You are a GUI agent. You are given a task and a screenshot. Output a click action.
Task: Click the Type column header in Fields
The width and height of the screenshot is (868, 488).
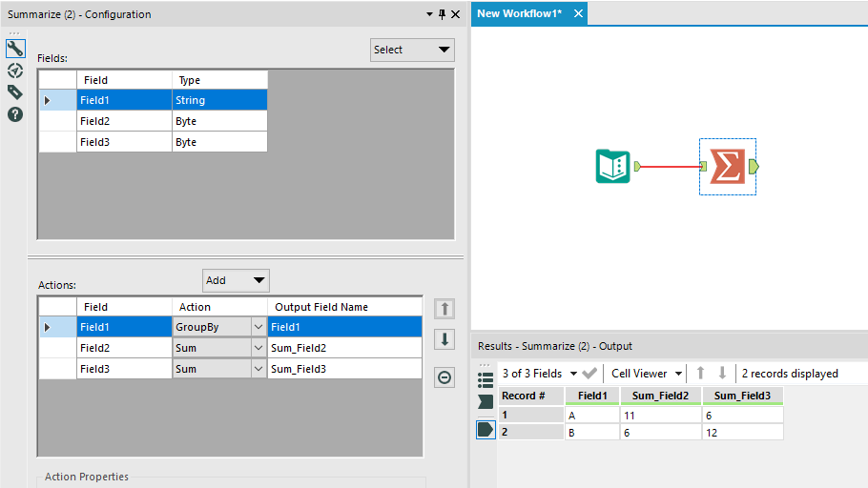[219, 80]
